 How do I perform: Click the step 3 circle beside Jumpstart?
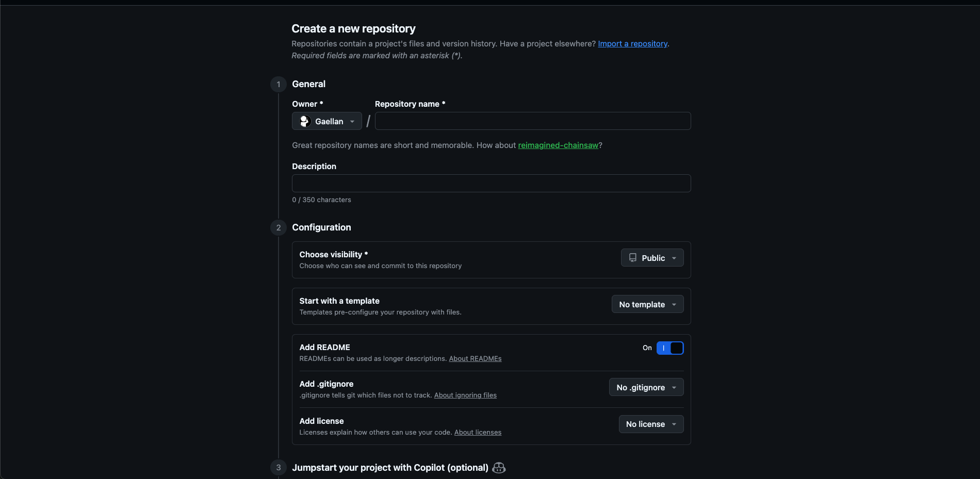[278, 467]
